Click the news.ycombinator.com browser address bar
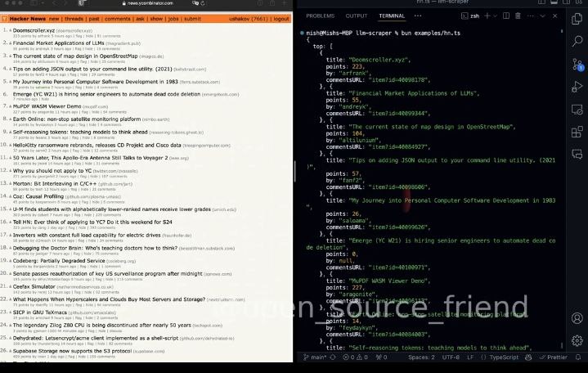 click(x=150, y=3)
